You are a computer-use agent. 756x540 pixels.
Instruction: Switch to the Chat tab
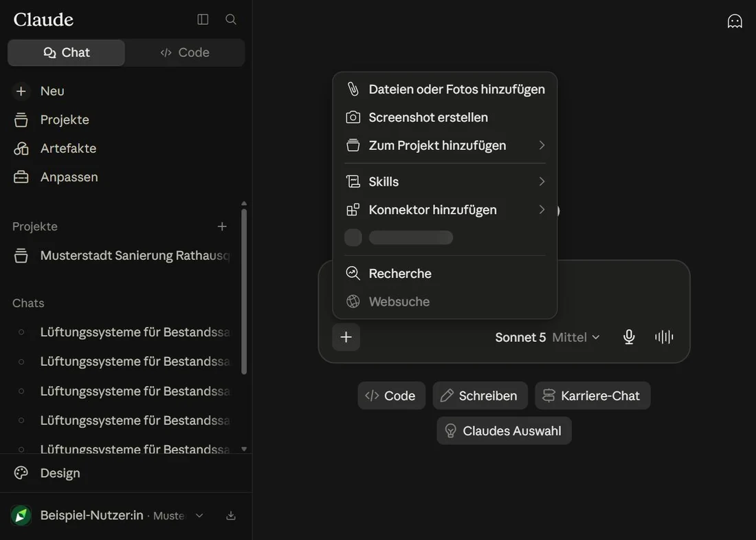click(x=67, y=52)
